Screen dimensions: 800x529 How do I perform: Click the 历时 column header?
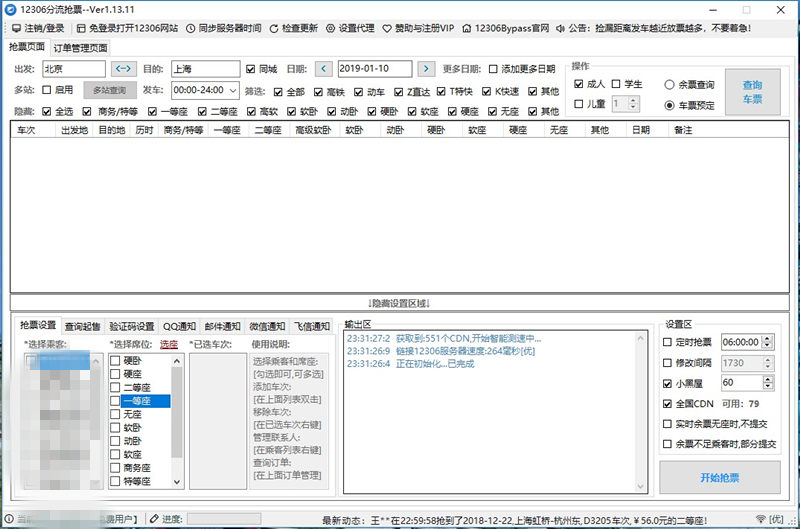tap(144, 130)
